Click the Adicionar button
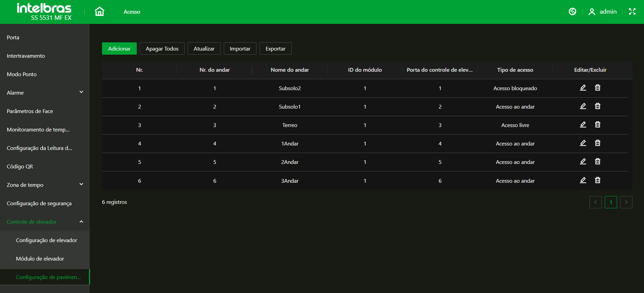This screenshot has width=644, height=293. click(x=119, y=48)
